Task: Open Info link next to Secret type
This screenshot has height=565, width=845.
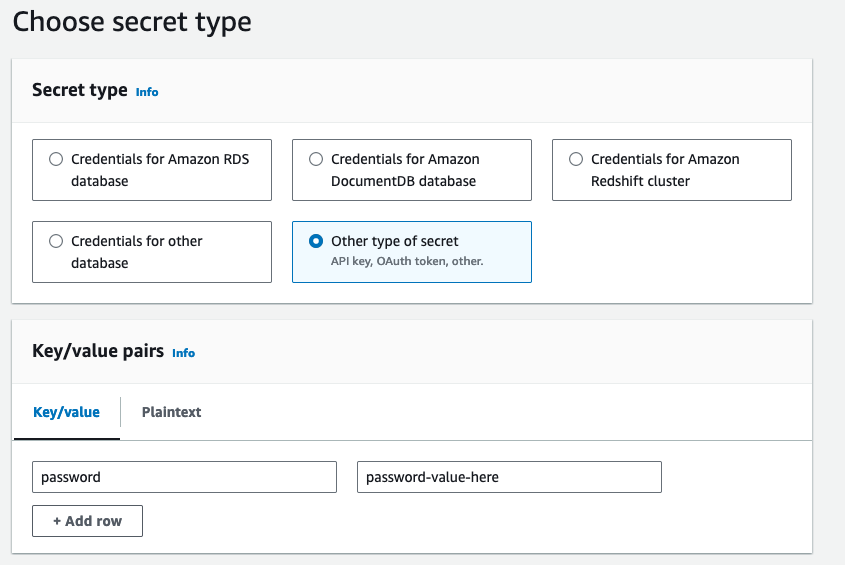Action: [147, 92]
